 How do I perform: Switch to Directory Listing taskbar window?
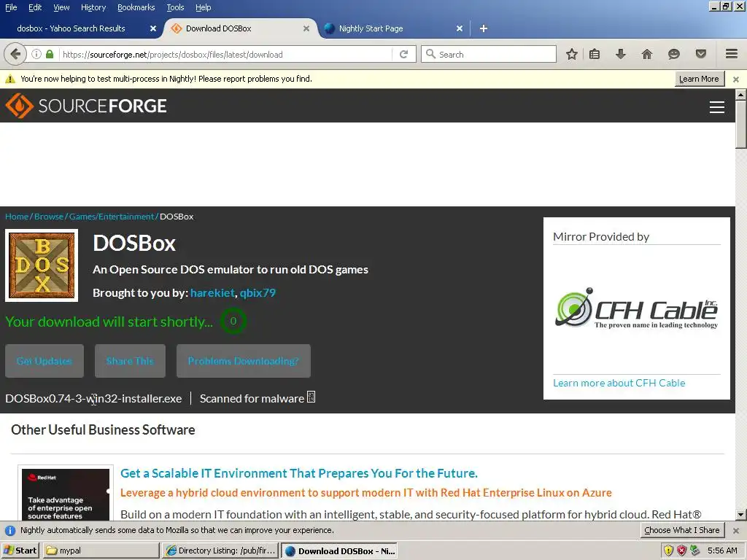220,551
